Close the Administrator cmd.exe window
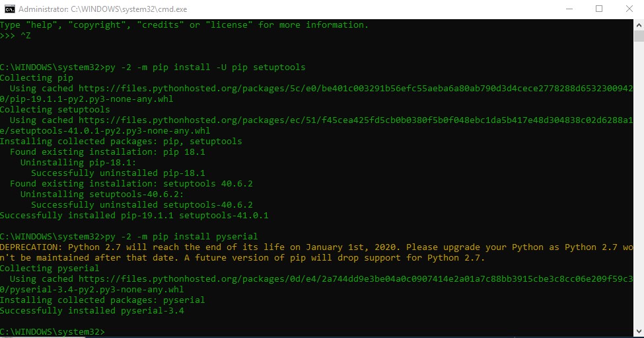Image resolution: width=644 pixels, height=338 pixels. pos(629,9)
